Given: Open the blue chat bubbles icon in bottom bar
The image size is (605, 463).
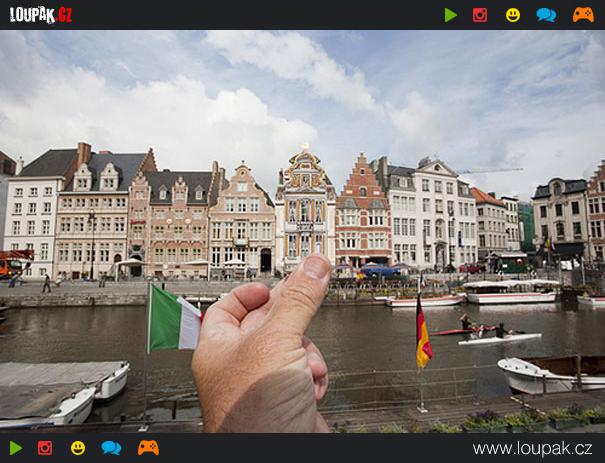Looking at the screenshot, I should click(111, 448).
